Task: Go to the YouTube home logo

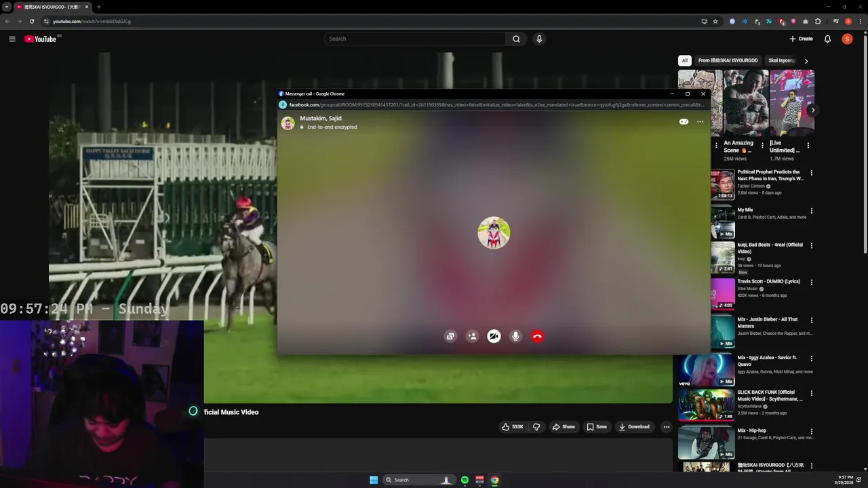Action: [x=41, y=39]
